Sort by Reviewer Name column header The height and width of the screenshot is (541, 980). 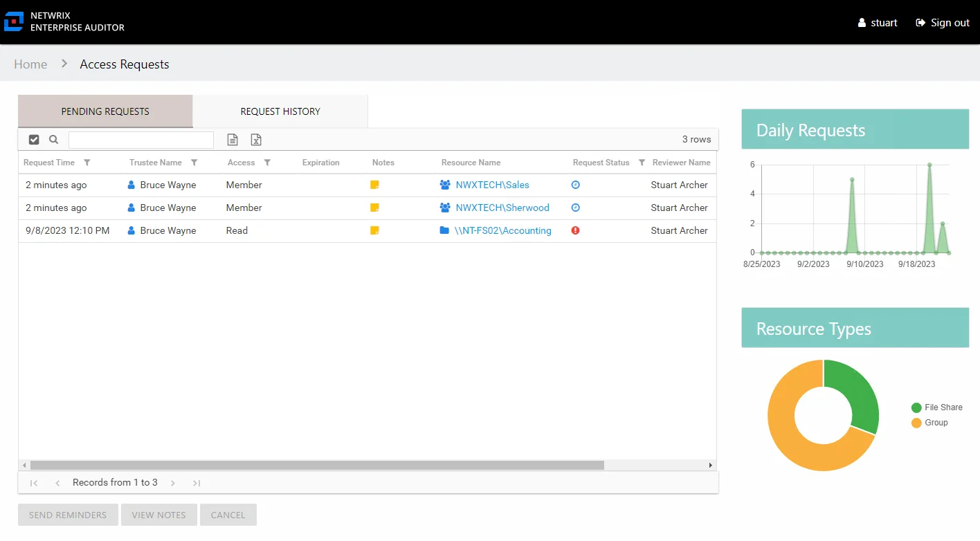(682, 163)
